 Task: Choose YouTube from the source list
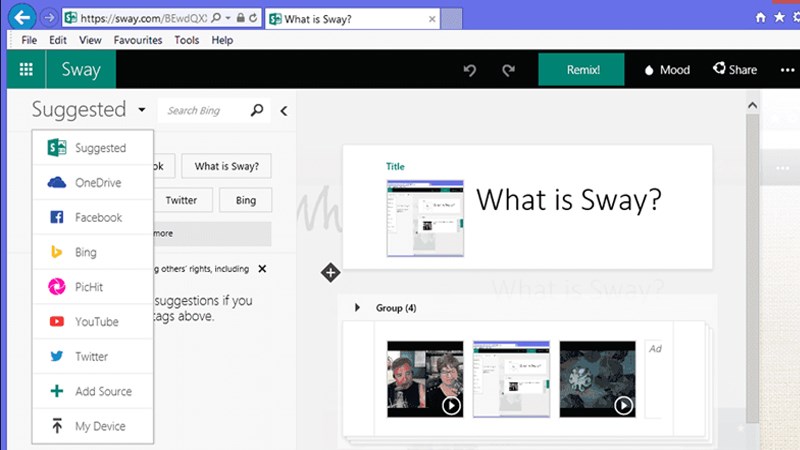pyautogui.click(x=93, y=321)
